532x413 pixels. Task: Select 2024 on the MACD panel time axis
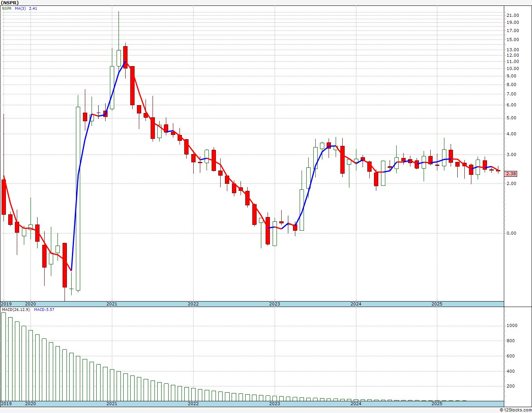[356, 404]
